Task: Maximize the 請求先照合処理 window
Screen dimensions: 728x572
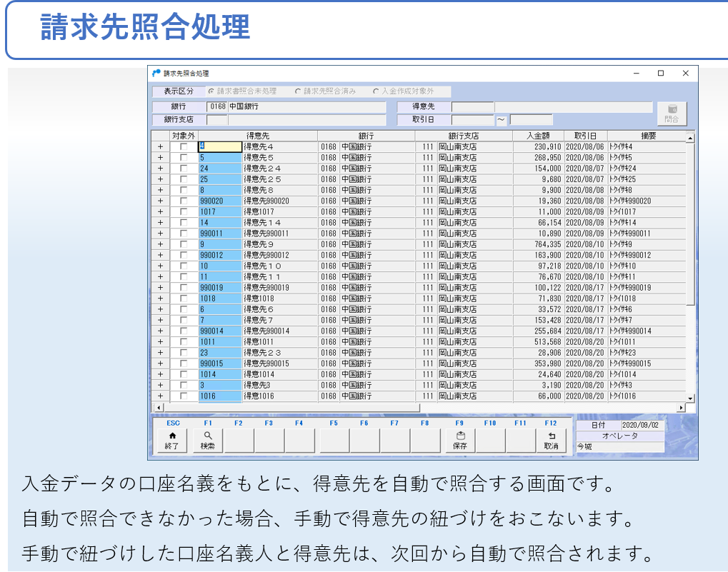Action: [661, 74]
